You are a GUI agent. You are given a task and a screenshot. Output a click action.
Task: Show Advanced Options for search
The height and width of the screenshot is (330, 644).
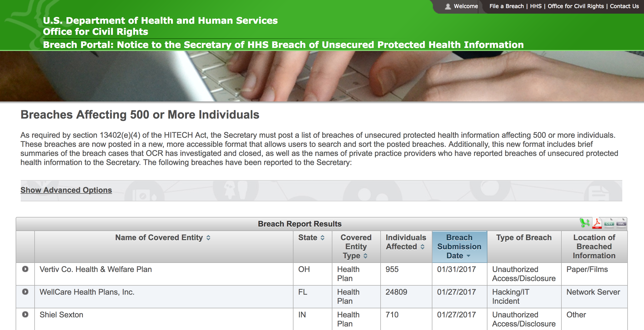tap(66, 190)
